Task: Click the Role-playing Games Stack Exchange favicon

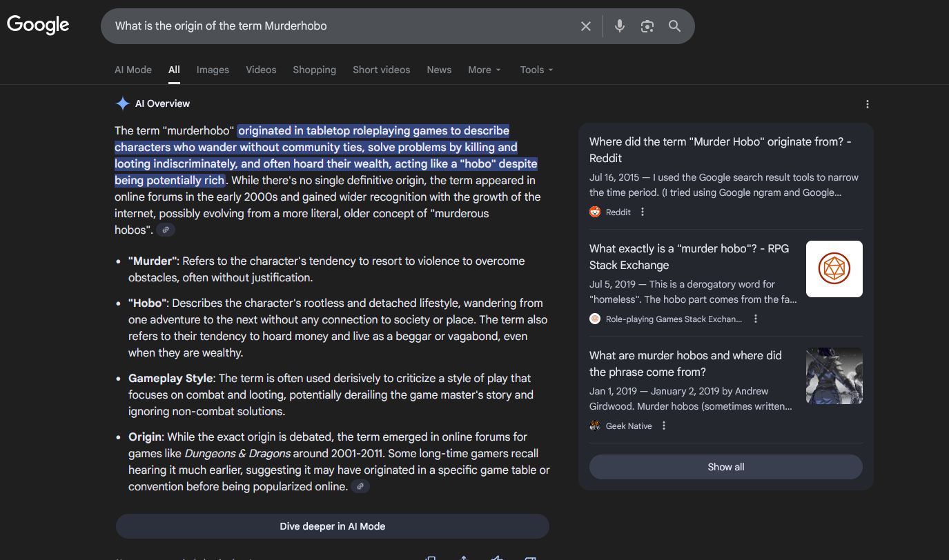Action: click(x=595, y=319)
